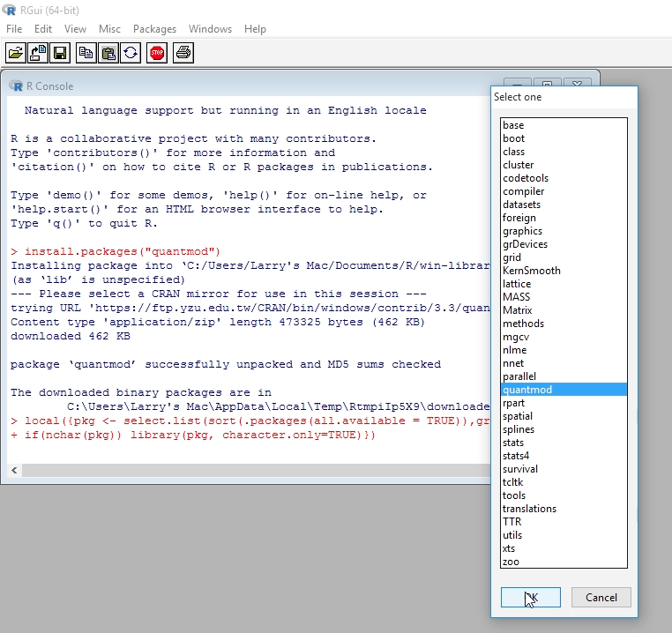
Task: Select 'codetools' in the package list
Action: pyautogui.click(x=564, y=178)
